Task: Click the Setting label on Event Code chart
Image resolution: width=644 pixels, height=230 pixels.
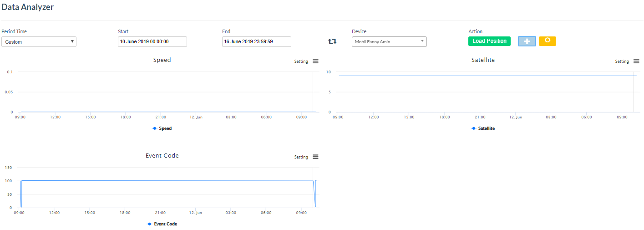Action: point(301,157)
